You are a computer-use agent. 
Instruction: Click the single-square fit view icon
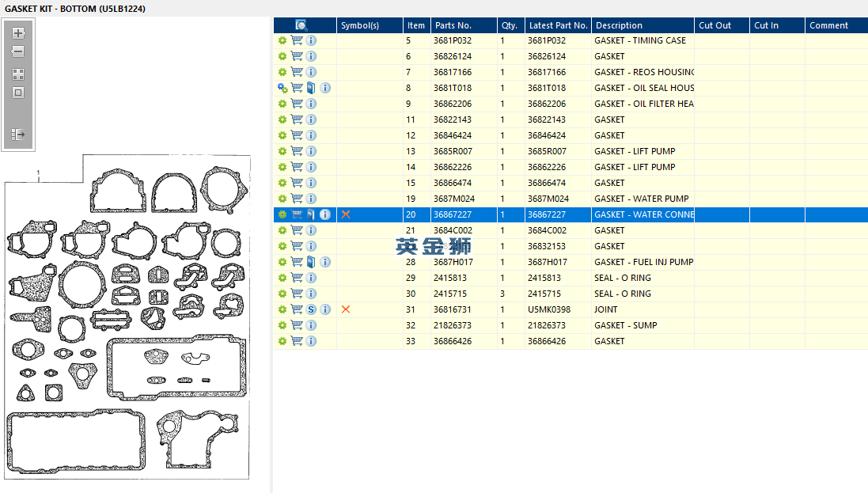[x=18, y=93]
